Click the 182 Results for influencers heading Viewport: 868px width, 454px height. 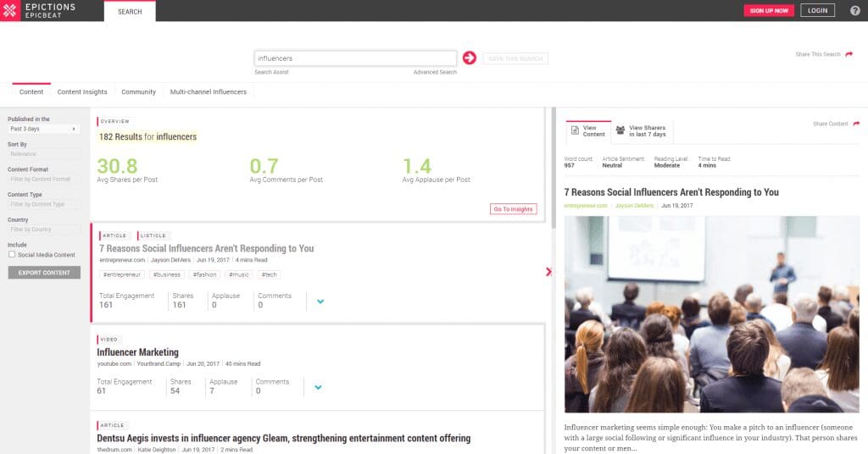[x=147, y=136]
